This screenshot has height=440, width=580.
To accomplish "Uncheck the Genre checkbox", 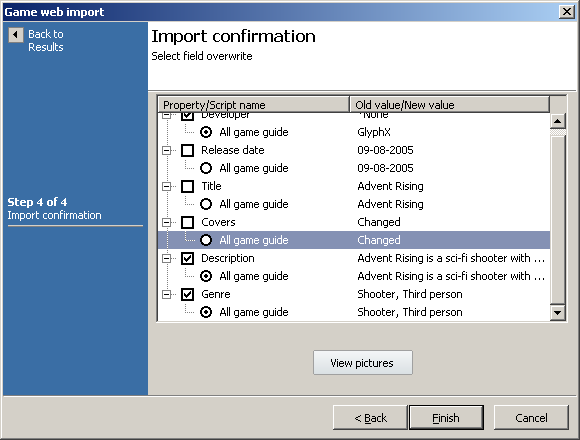I will point(188,294).
